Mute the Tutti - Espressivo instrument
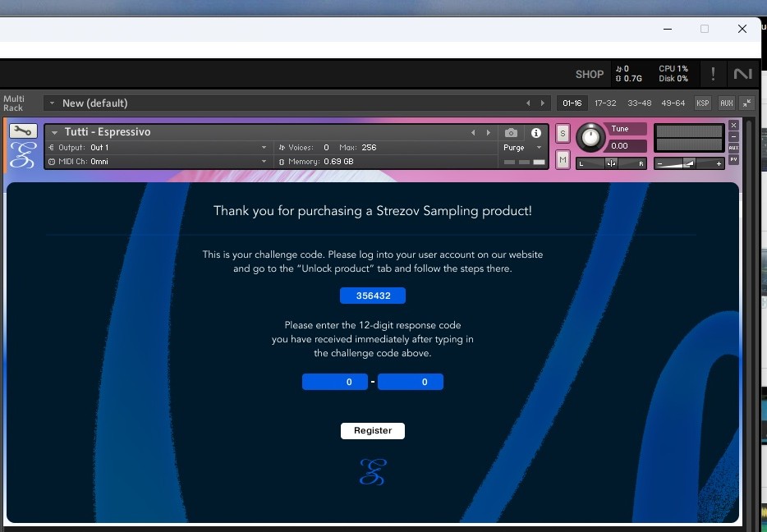 tap(563, 160)
